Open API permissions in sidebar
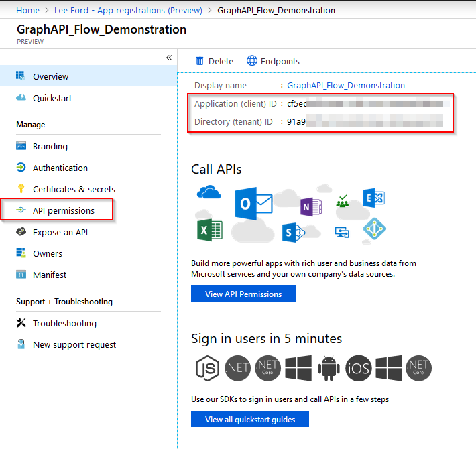The image size is (476, 449). click(64, 210)
